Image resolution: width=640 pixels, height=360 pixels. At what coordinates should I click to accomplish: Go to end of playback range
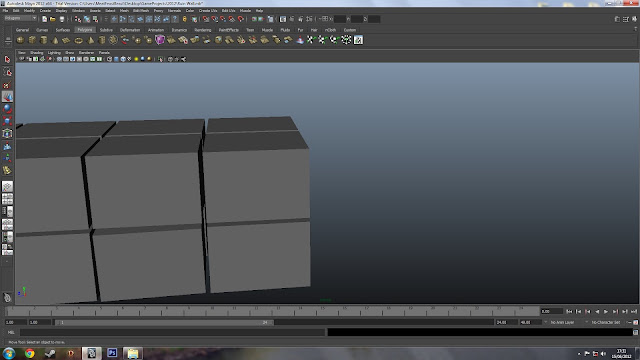[x=634, y=312]
